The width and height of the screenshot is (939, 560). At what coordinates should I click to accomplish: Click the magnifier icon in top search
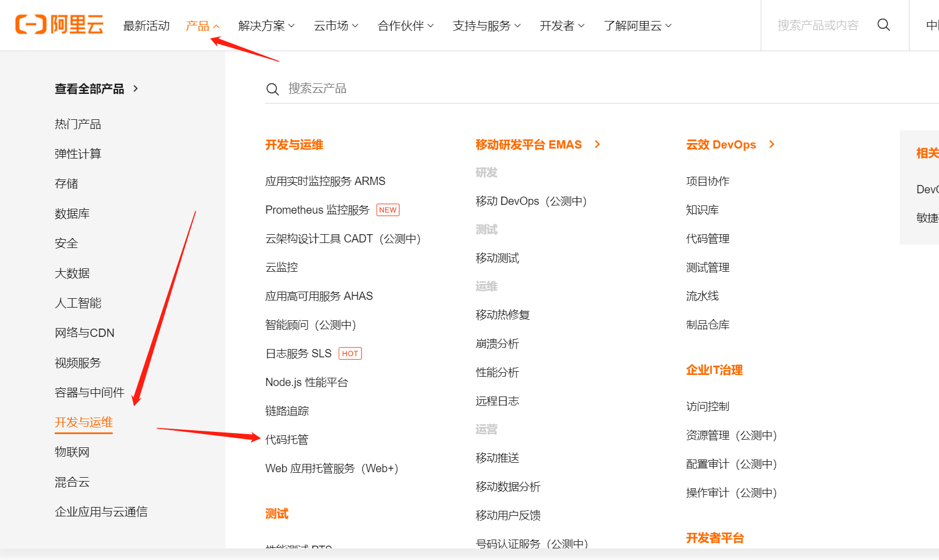click(x=883, y=25)
